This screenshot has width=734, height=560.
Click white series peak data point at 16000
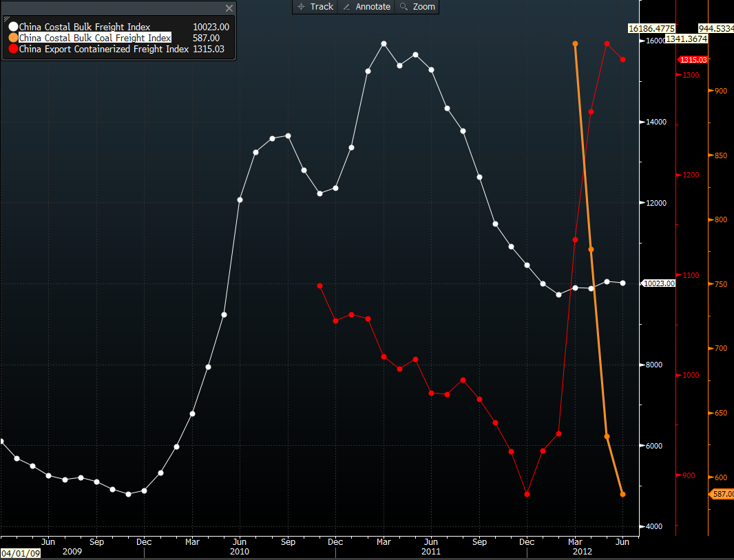[x=384, y=43]
